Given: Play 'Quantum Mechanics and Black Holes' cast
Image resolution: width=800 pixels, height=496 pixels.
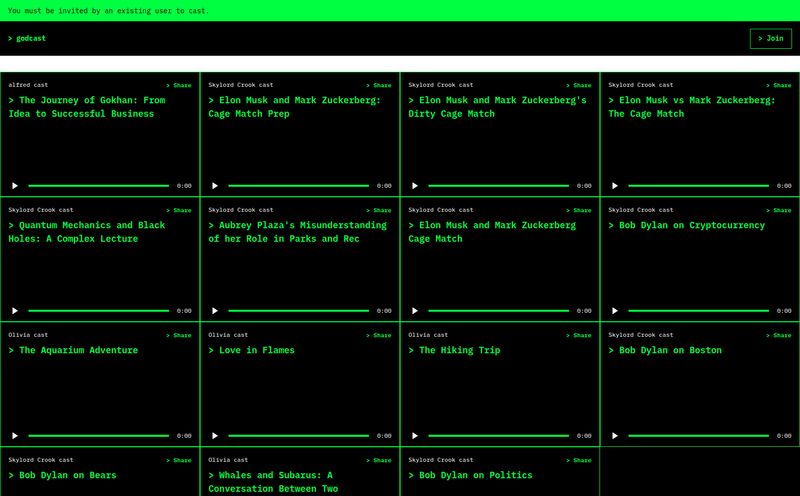Looking at the screenshot, I should pyautogui.click(x=15, y=311).
